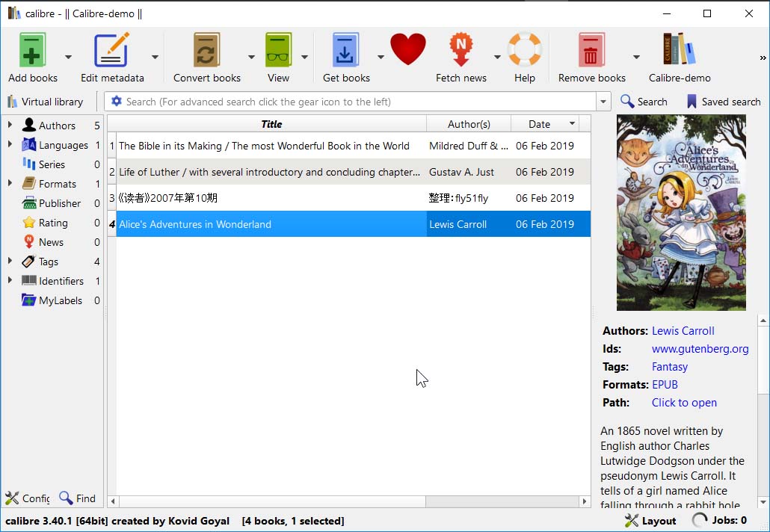
Task: Select News category in tag browser
Action: (51, 242)
